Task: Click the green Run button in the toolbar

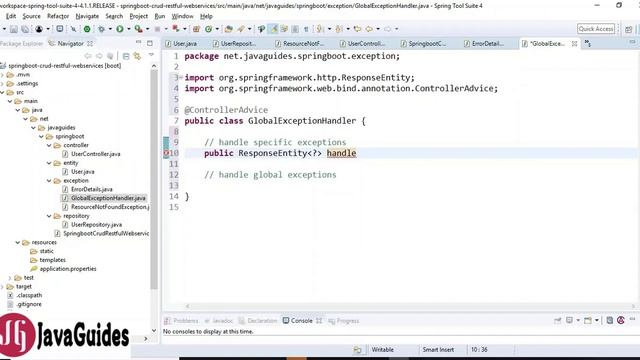Action: (120, 29)
